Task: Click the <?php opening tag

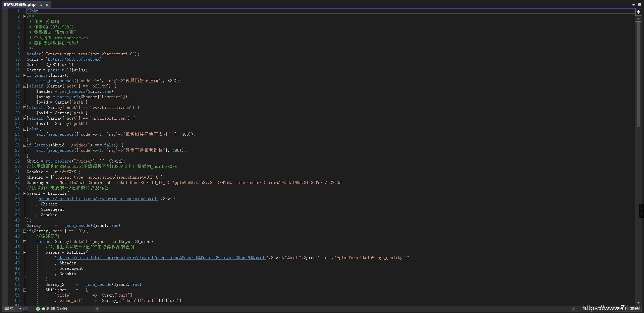Action: (x=33, y=11)
